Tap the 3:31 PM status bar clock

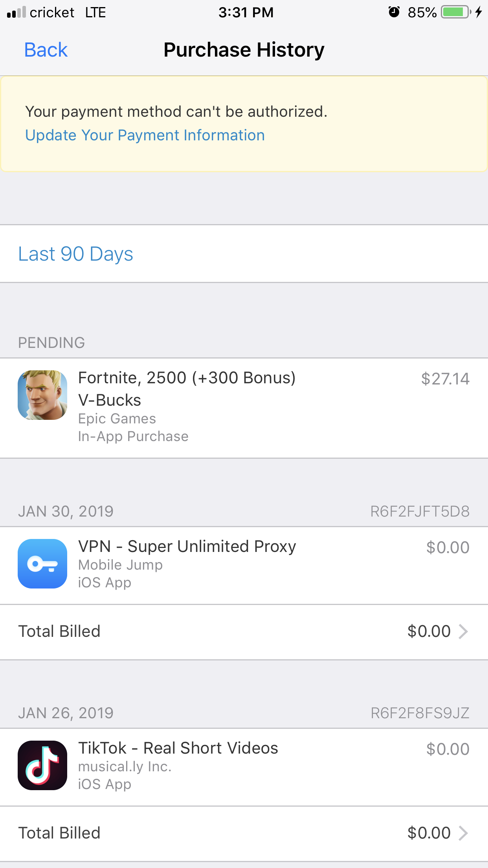point(246,12)
